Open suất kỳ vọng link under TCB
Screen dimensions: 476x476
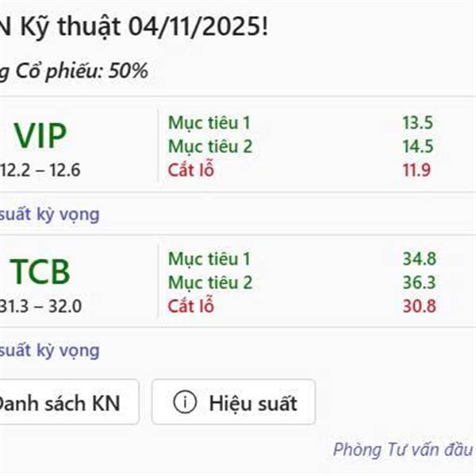tap(49, 351)
